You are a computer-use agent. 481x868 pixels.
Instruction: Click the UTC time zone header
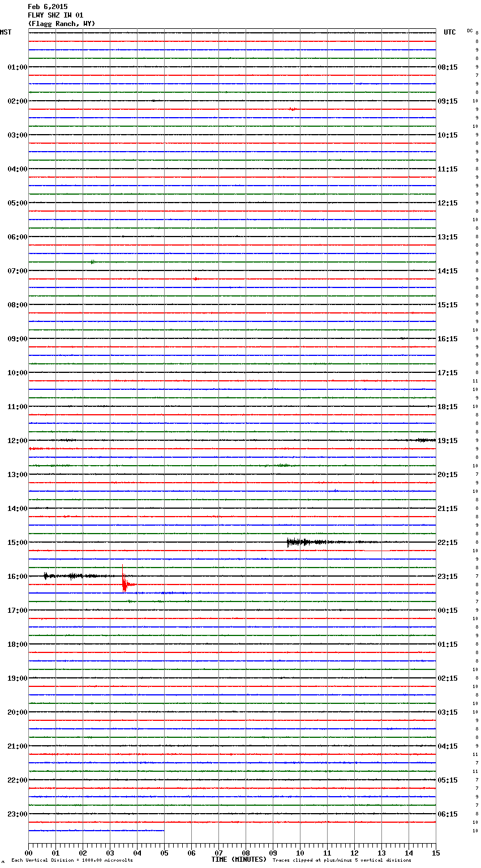450,32
